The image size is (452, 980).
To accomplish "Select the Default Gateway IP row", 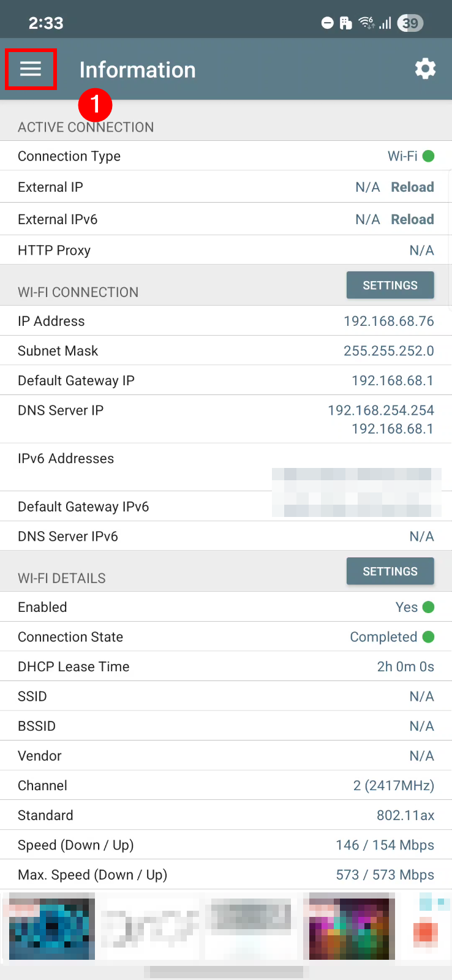I will click(x=225, y=380).
